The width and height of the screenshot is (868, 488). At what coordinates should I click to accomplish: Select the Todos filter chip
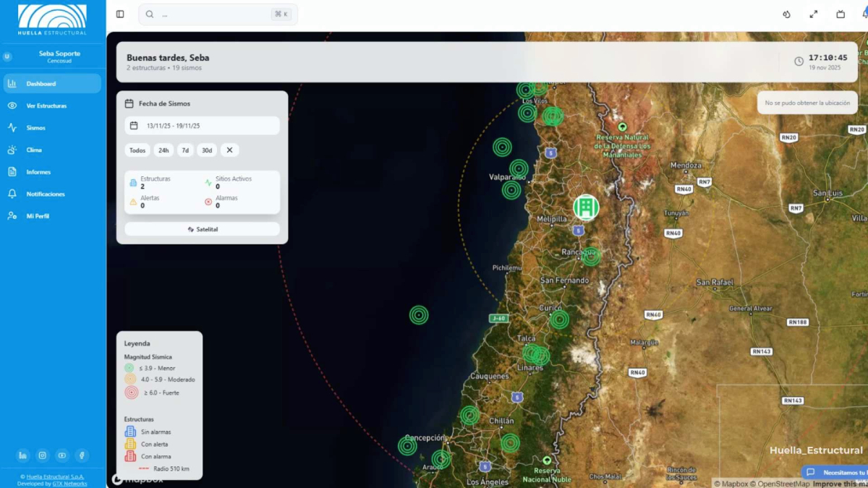pyautogui.click(x=137, y=150)
